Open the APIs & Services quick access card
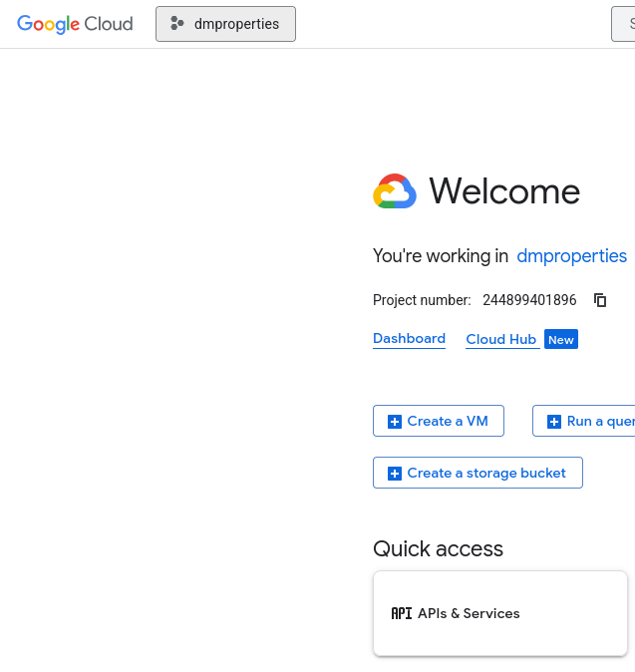635x672 pixels. [x=499, y=613]
